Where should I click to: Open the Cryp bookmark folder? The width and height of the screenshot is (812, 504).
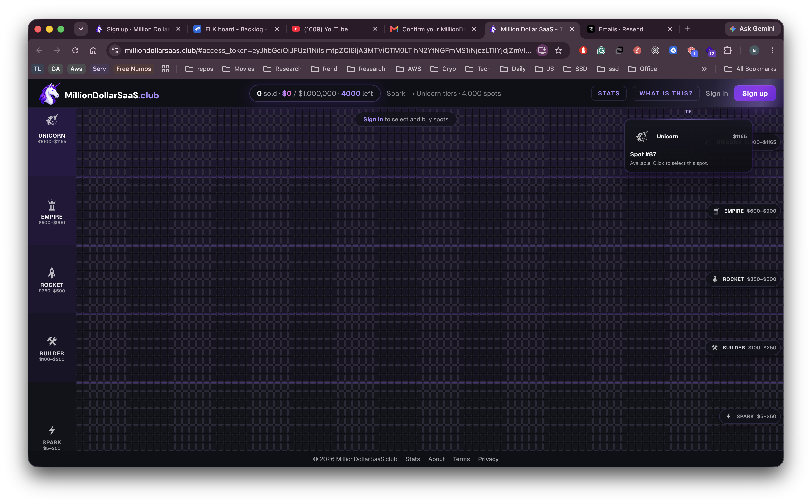click(x=443, y=69)
